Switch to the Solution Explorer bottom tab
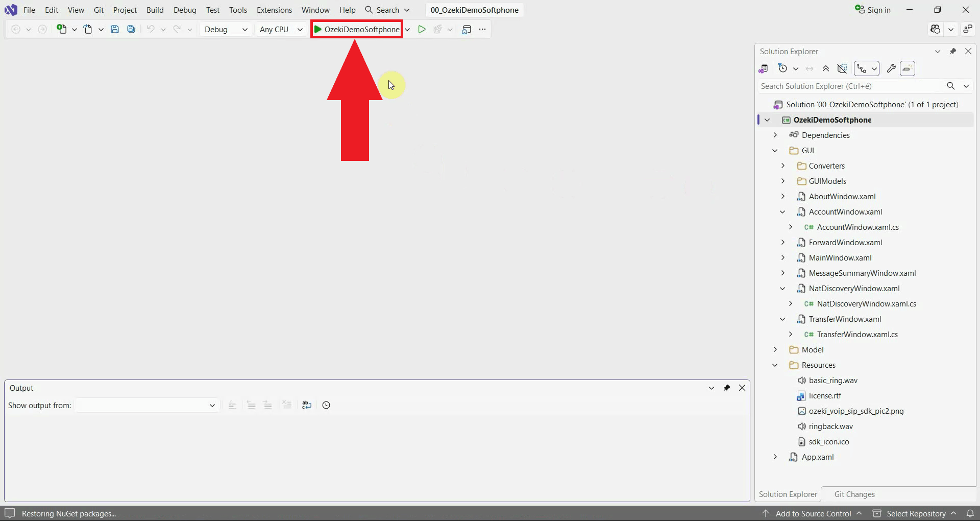The height and width of the screenshot is (521, 980). pyautogui.click(x=788, y=494)
